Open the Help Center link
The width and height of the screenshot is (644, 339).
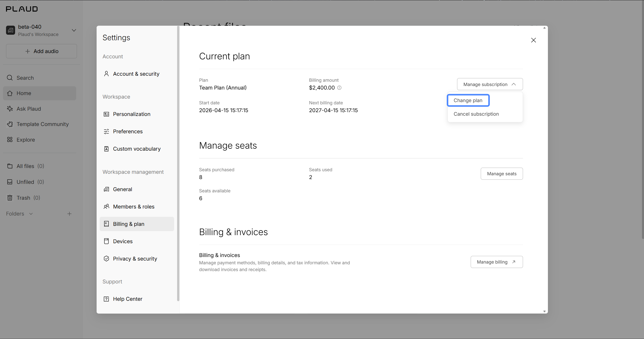(x=137, y=299)
